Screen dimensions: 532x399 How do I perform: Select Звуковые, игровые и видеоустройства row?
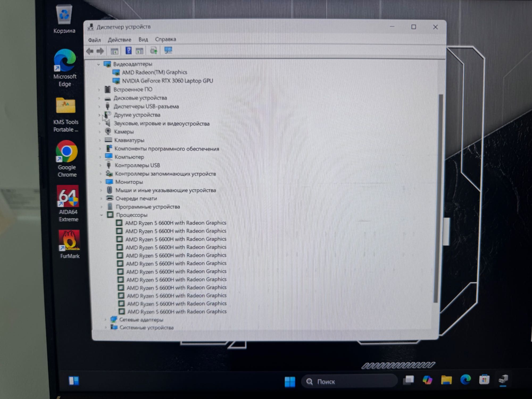(x=161, y=124)
